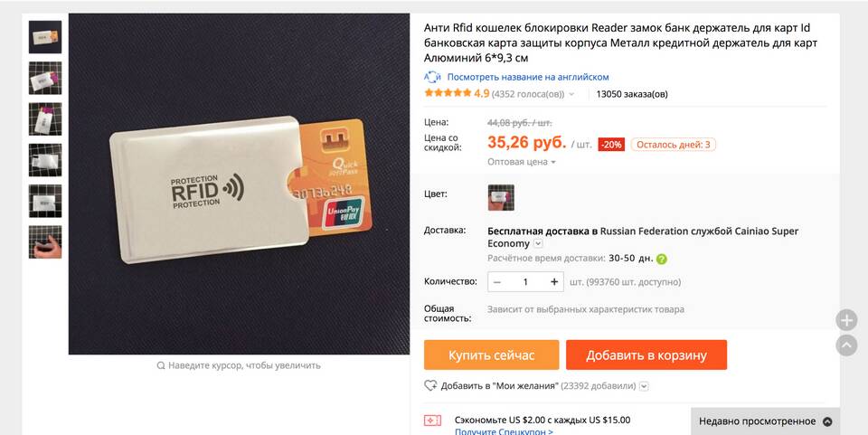The height and width of the screenshot is (435, 868).
Task: Expand the rating votes breakdown arrow
Action: pos(571,94)
